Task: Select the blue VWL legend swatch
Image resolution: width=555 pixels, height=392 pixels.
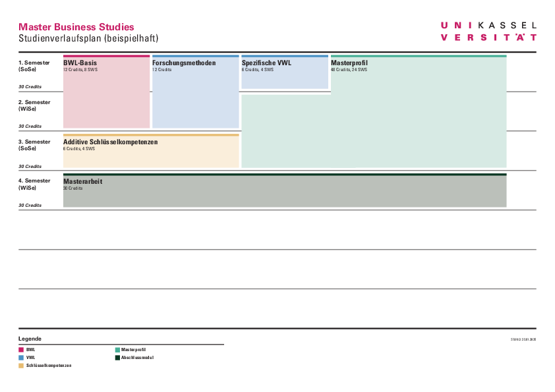Action: [21, 358]
